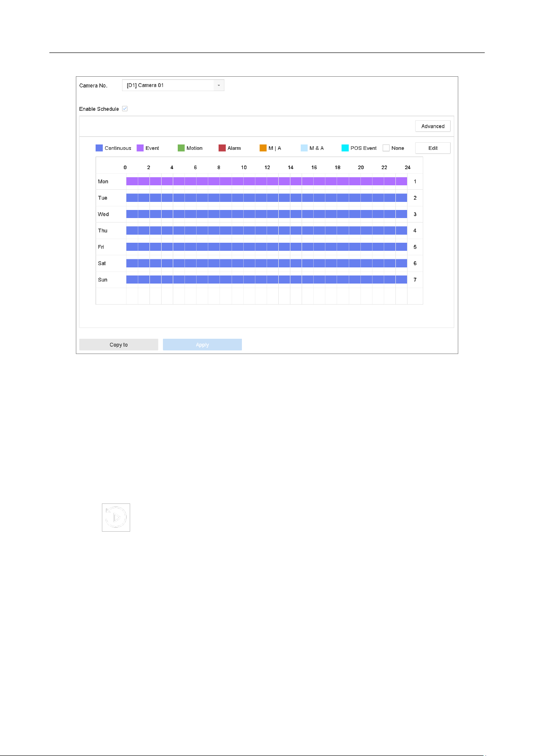This screenshot has height=756, width=535.
Task: Click the Thu schedule bar
Action: [x=267, y=231]
